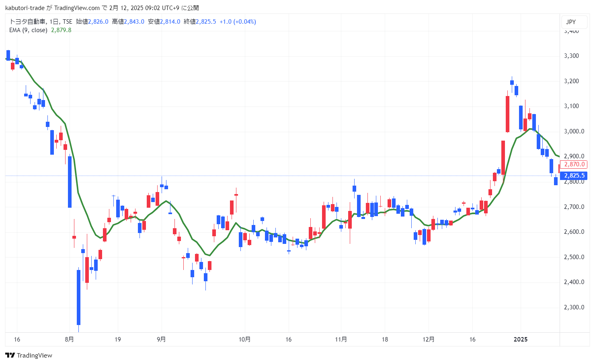The image size is (595, 364).
Task: Click the 9月 time axis label
Action: point(161,339)
